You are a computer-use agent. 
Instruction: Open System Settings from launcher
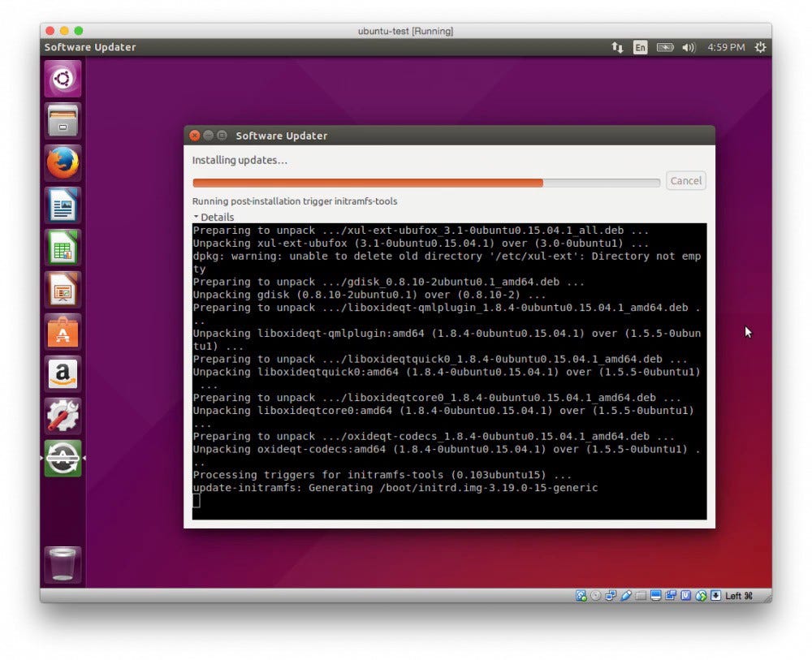(63, 416)
